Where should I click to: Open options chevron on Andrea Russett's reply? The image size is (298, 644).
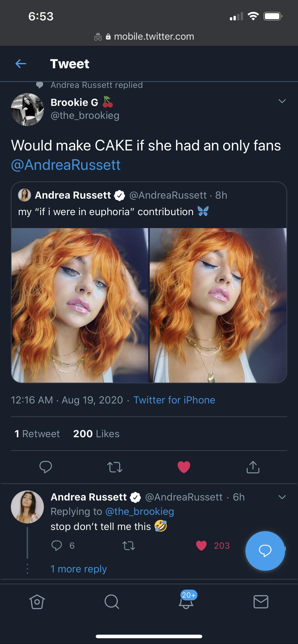pos(282,497)
